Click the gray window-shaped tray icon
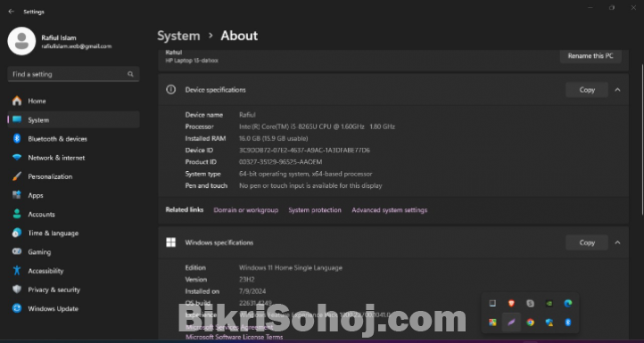The image size is (644, 343). point(492,304)
